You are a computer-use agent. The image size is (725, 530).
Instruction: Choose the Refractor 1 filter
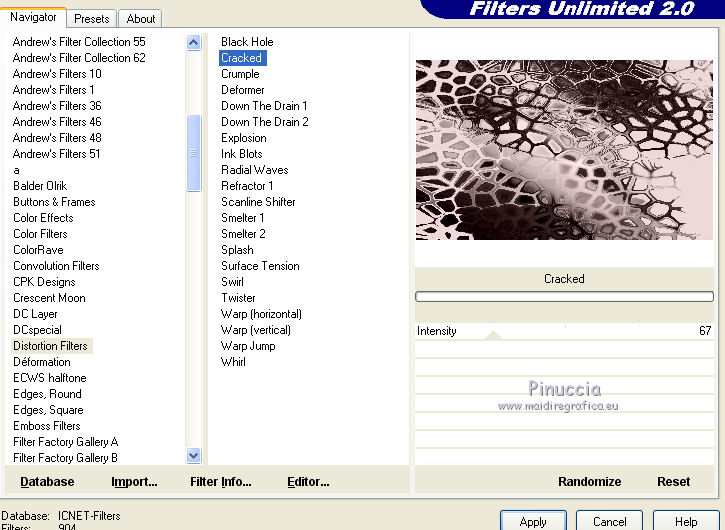pos(247,186)
